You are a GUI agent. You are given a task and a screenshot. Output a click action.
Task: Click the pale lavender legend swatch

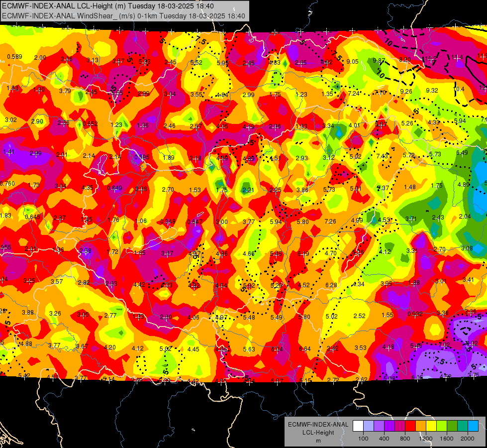(368, 426)
